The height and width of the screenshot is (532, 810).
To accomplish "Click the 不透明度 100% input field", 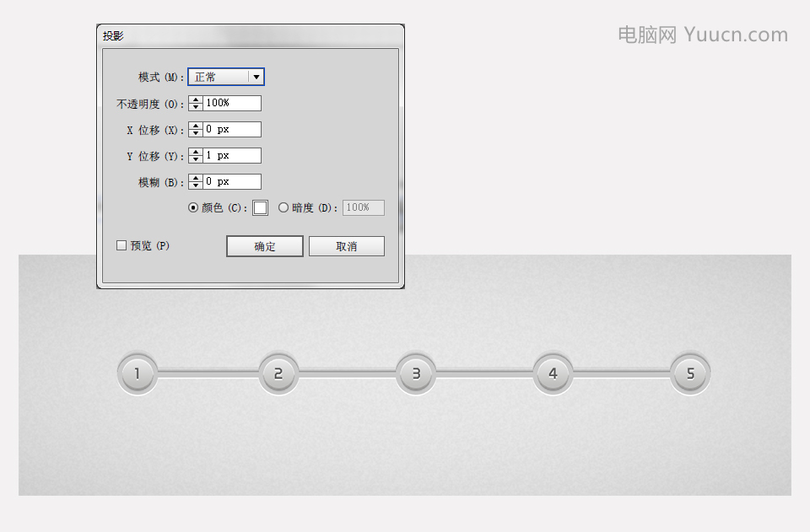I will pos(232,103).
